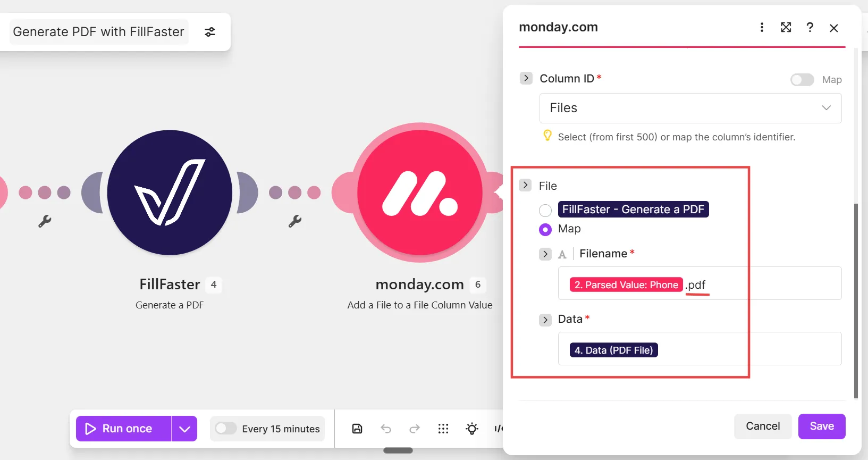This screenshot has width=868, height=460.
Task: Open wrench filter before monday.com module
Action: pos(295,221)
